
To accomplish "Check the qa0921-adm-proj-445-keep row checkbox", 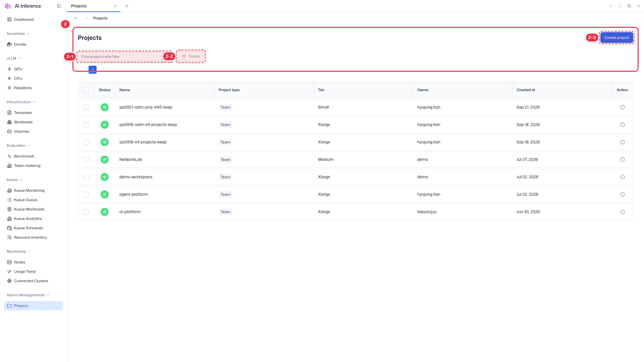I will pos(86,107).
